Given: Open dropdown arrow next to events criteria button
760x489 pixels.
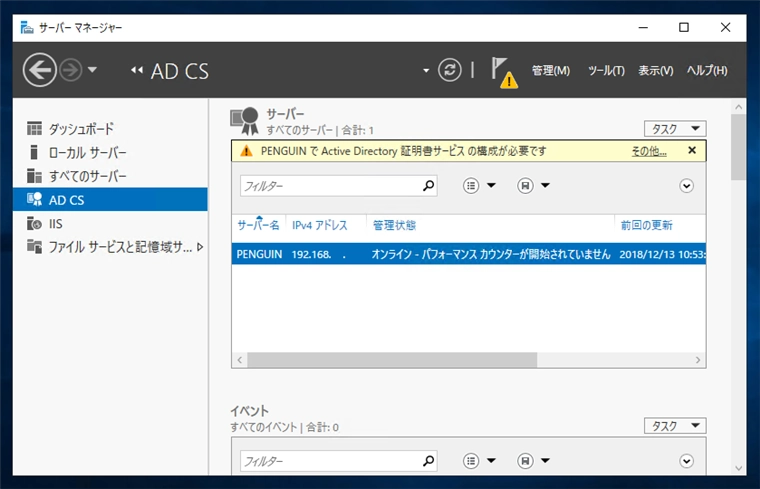Looking at the screenshot, I should click(491, 460).
